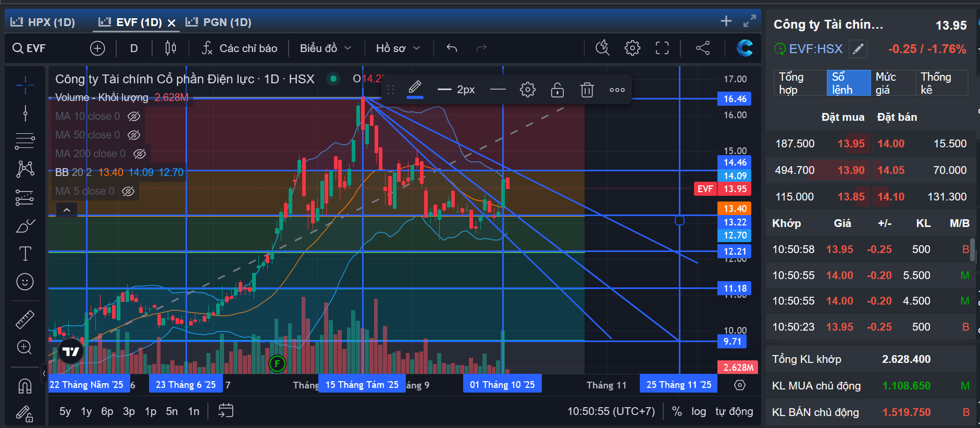The height and width of the screenshot is (428, 980).
Task: Open the line style dropdown
Action: [498, 90]
